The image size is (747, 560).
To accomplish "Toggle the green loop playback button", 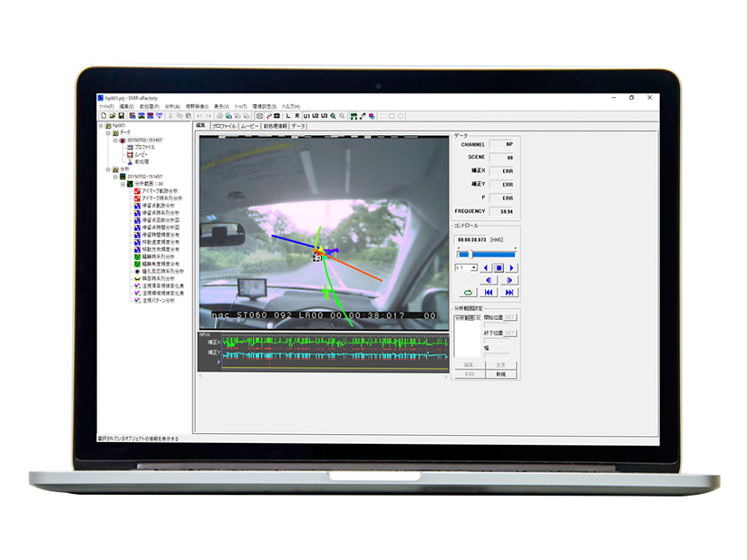I will point(467,293).
